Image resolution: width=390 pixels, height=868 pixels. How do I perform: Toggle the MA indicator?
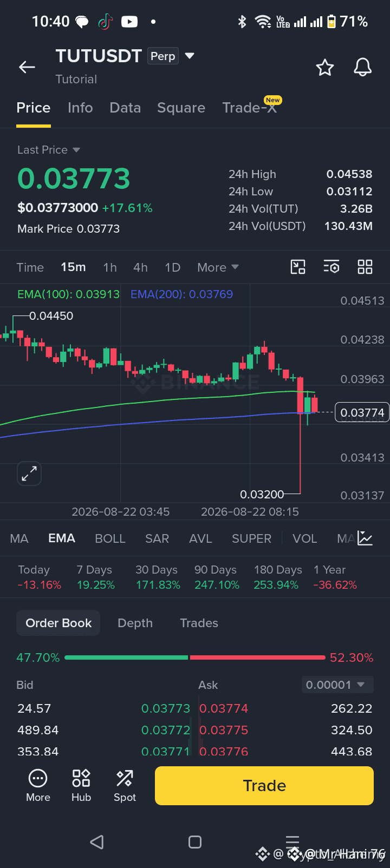pyautogui.click(x=19, y=538)
